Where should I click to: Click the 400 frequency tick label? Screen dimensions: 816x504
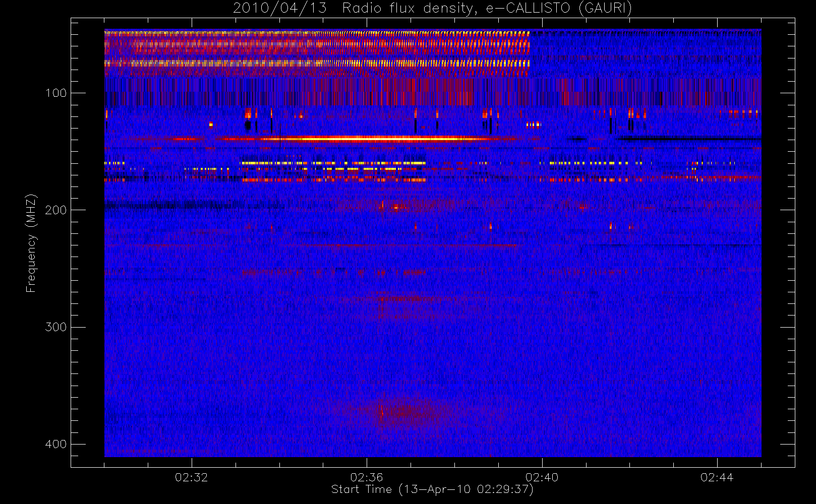pos(56,444)
